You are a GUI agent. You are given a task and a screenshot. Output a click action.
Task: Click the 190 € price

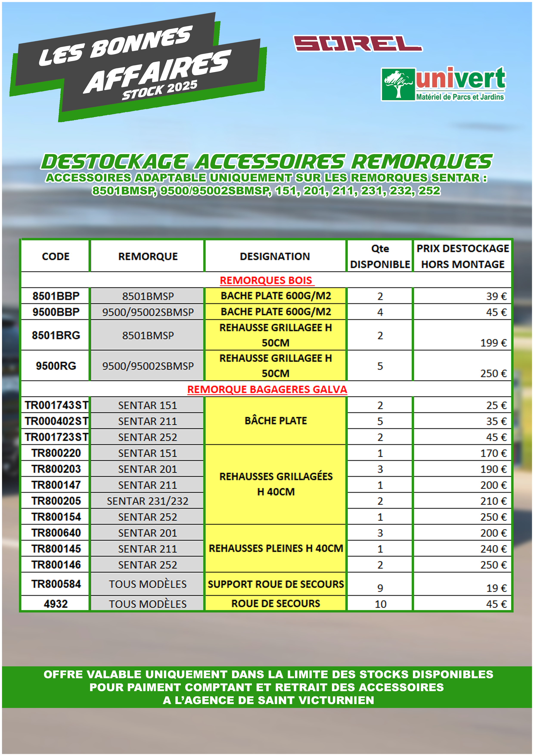pos(494,469)
